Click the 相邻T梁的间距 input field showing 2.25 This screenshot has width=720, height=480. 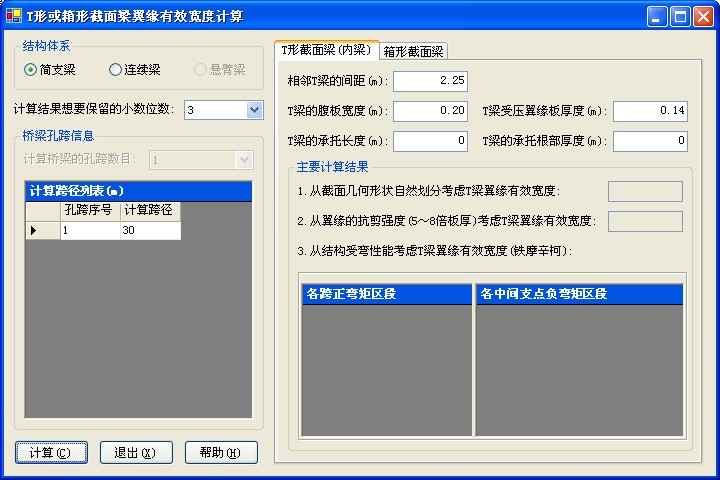[430, 81]
